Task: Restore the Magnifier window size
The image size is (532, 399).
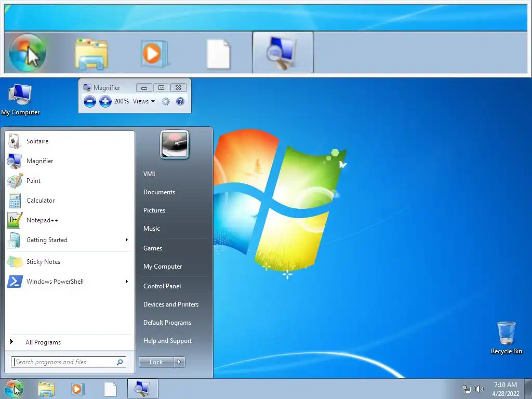Action: (161, 88)
